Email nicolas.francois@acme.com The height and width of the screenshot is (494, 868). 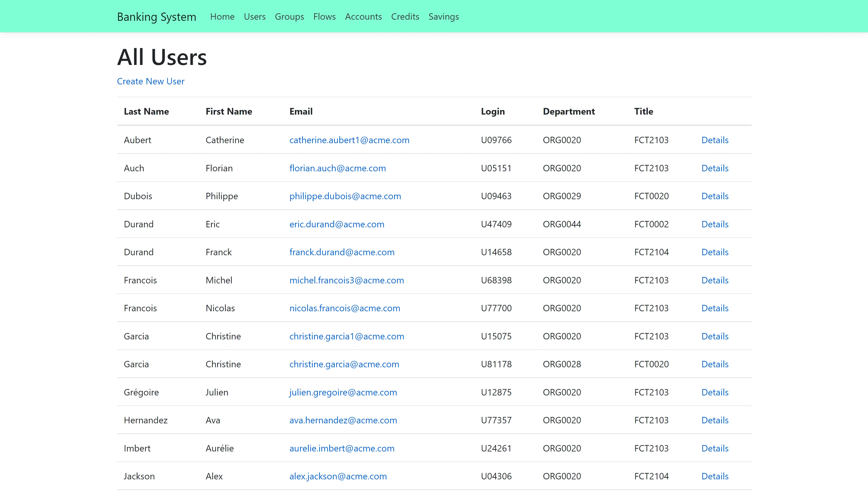345,308
